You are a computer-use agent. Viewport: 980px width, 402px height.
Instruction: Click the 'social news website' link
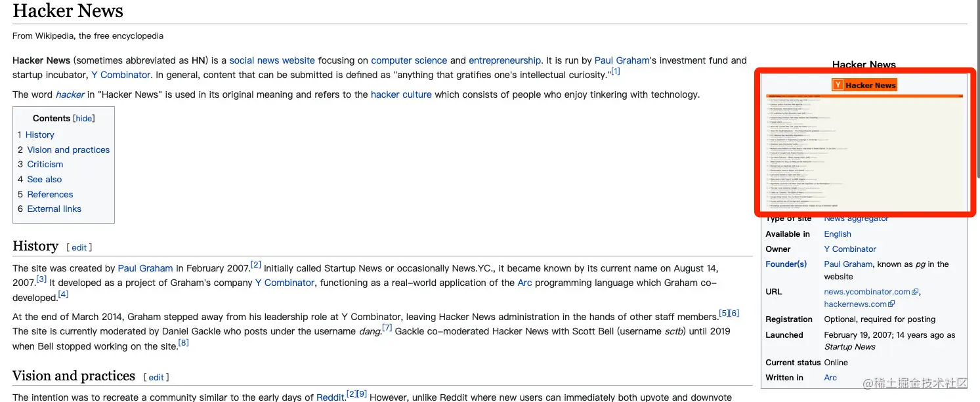coord(272,60)
